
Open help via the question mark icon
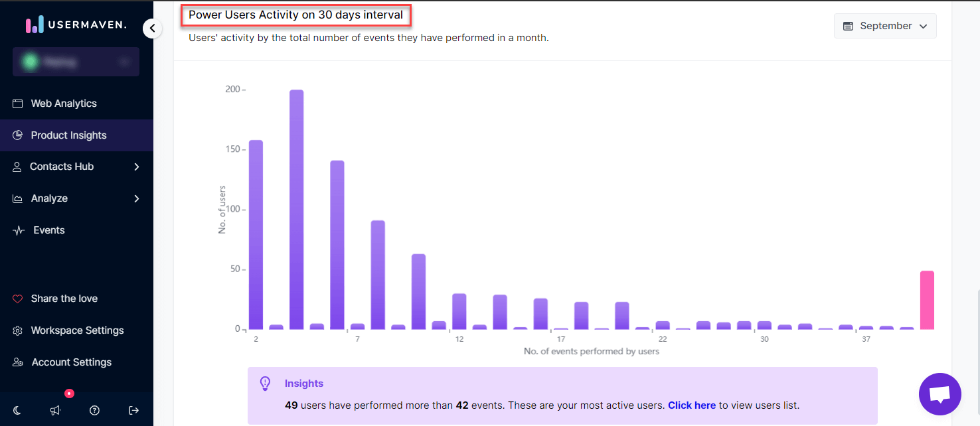94,410
